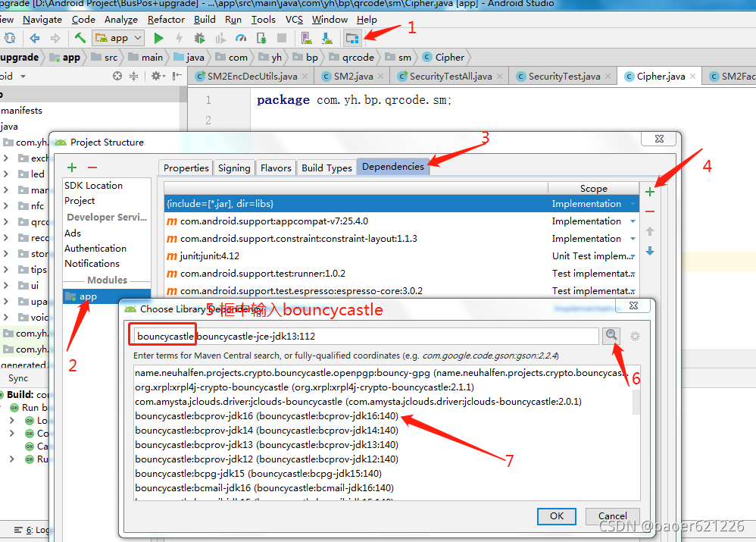Remove selected dependency with red minus

coord(650,211)
